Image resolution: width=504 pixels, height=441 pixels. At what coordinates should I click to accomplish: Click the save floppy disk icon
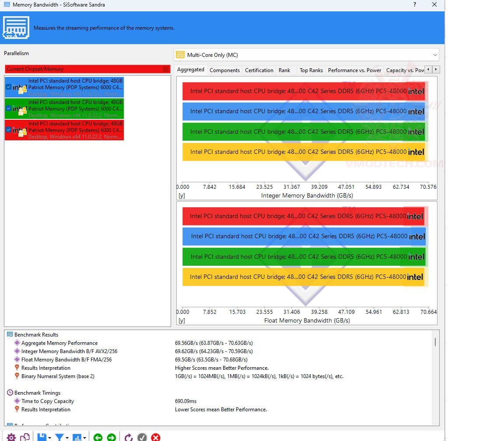click(x=42, y=437)
